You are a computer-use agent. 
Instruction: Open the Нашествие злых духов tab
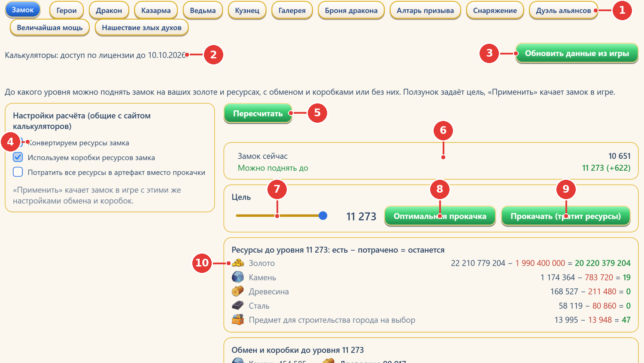[x=142, y=27]
